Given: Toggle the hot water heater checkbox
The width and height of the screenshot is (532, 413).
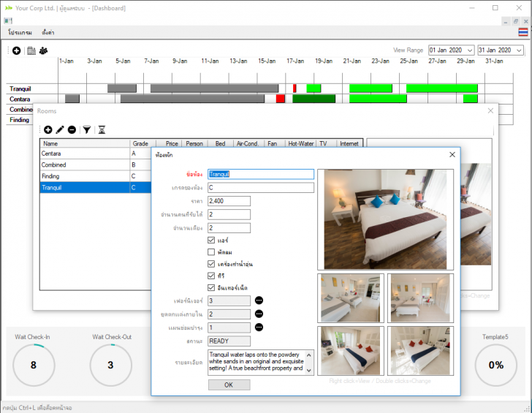Looking at the screenshot, I should (211, 264).
